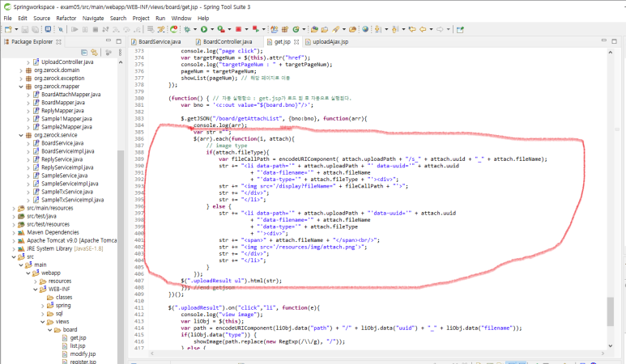Select UploadController.java in the tree
626x364 pixels.
[x=67, y=62]
